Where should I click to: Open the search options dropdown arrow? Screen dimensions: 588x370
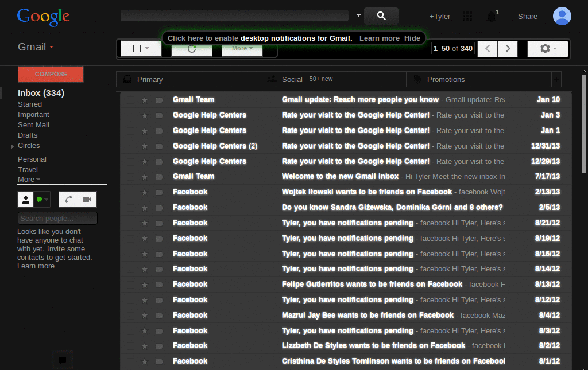pos(358,15)
